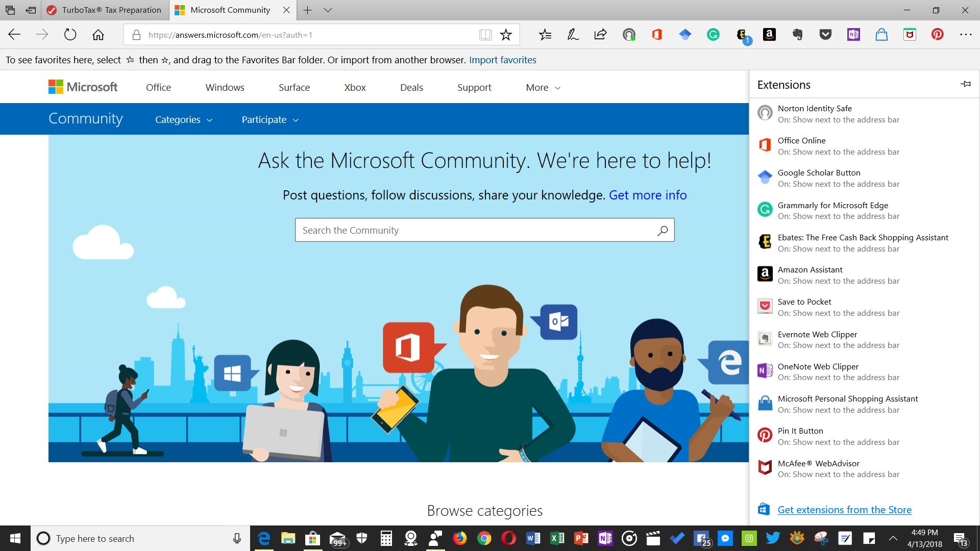Go to browser Home page
The height and width of the screenshot is (551, 980).
[98, 35]
